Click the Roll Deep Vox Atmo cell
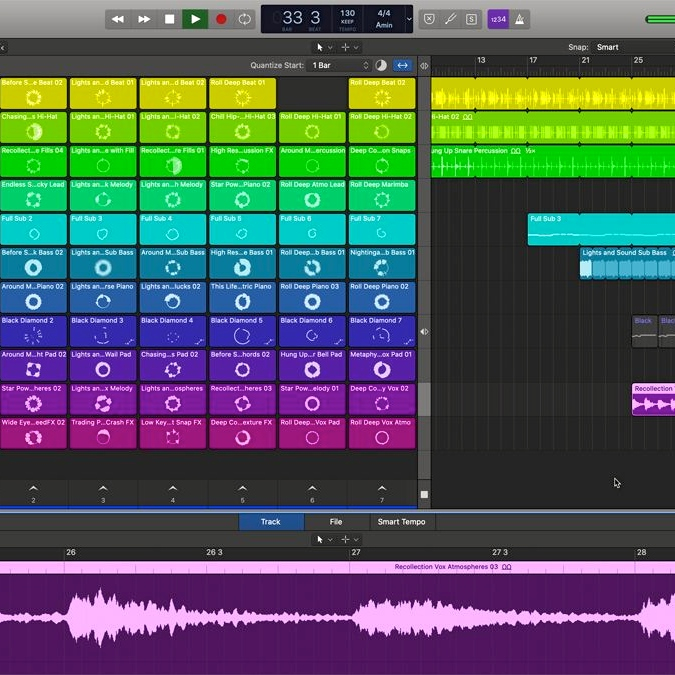Image resolution: width=675 pixels, height=675 pixels. point(382,433)
